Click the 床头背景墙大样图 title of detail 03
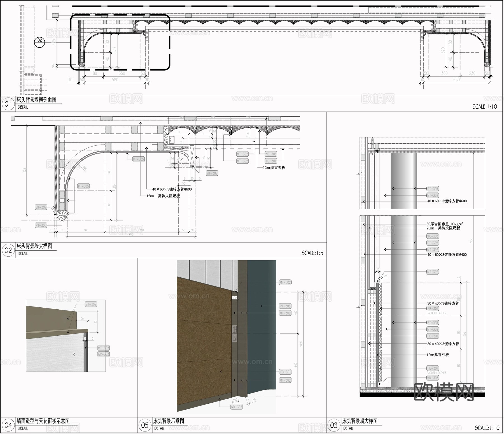The width and height of the screenshot is (504, 434). click(x=360, y=421)
